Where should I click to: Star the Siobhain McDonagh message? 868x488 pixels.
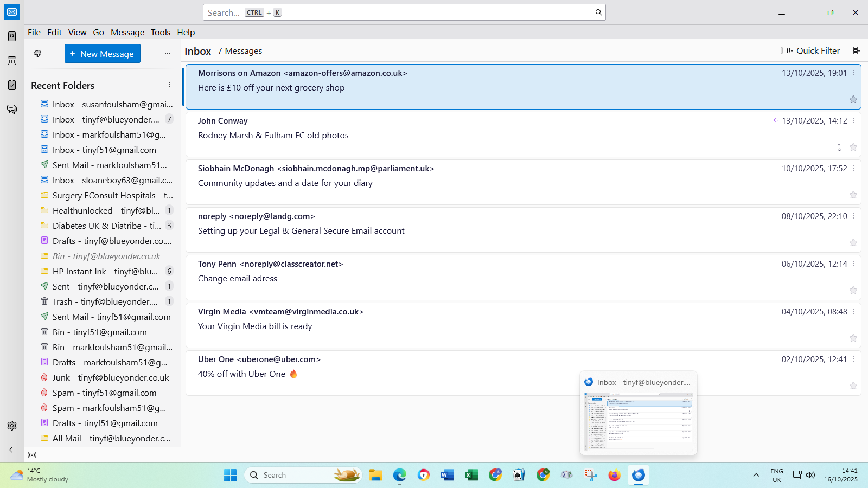point(853,195)
